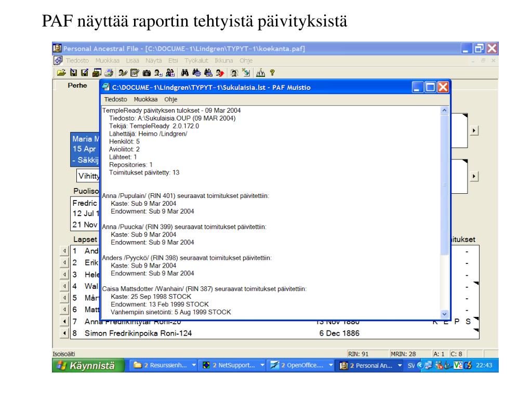Viewport: 532px width, 399px height.
Task: Click the backup file box toolbar icon
Action: 97,73
